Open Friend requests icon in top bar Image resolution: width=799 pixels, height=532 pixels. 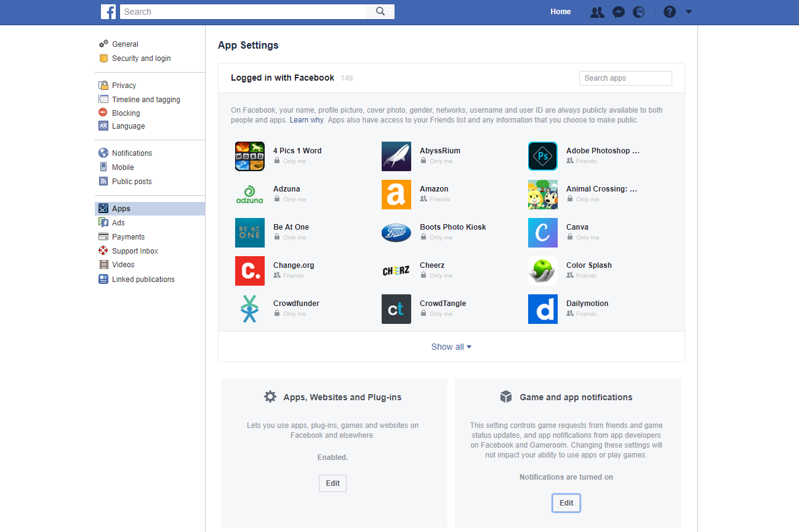point(597,12)
